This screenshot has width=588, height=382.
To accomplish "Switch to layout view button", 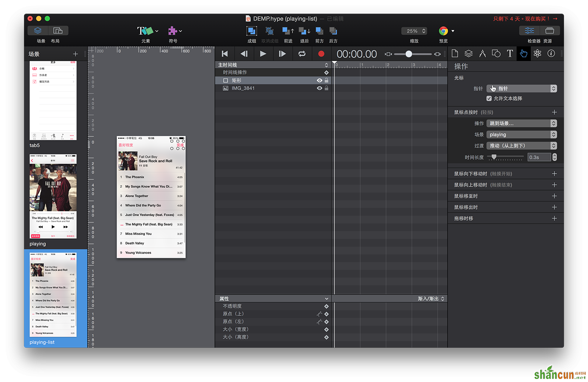I will [58, 31].
